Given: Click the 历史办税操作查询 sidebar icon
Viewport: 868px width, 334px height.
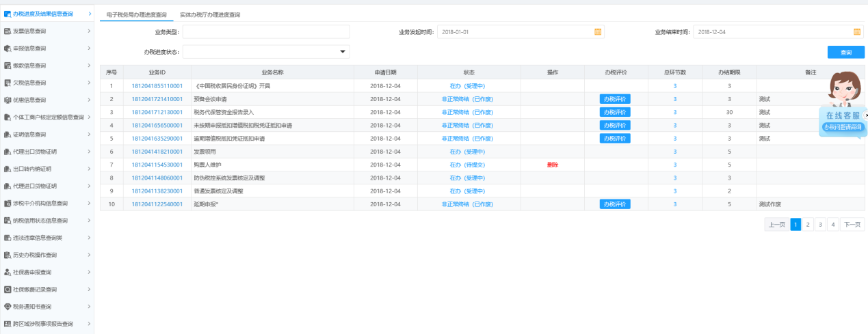Looking at the screenshot, I should (x=8, y=255).
